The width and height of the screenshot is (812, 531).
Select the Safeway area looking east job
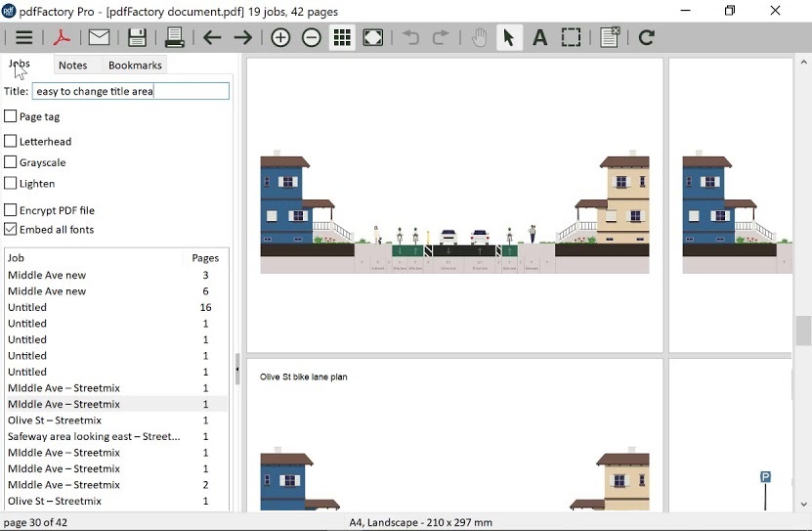pos(94,436)
